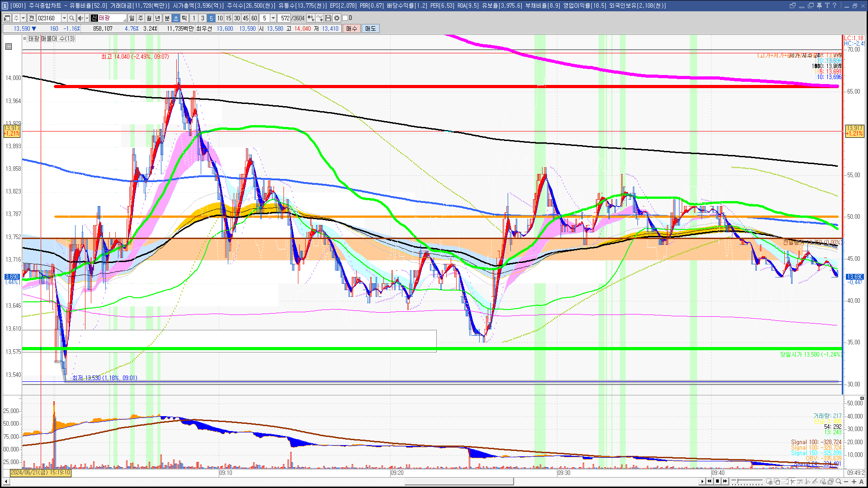Open the interval value 5 dropdown

(273, 18)
